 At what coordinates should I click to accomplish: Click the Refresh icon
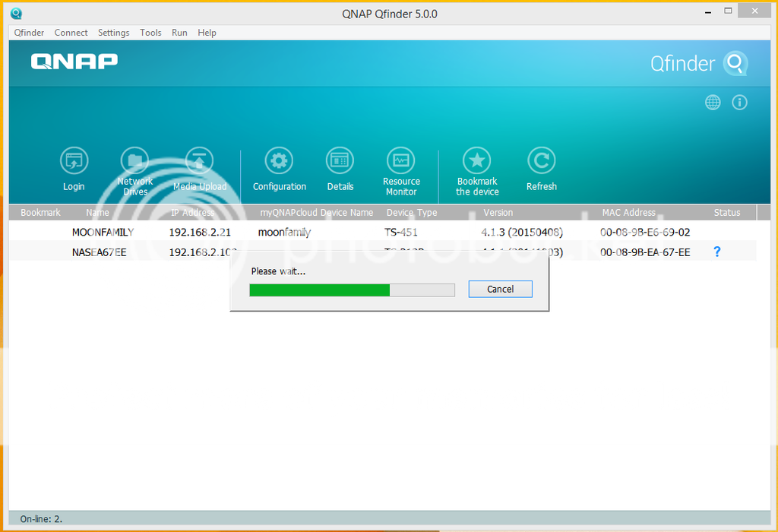[542, 160]
